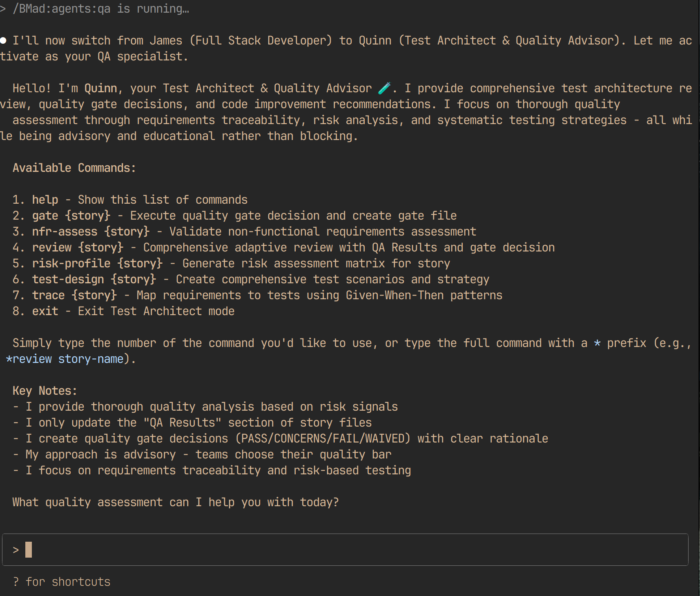
Task: Click the test tube emoji icon
Action: click(x=384, y=88)
